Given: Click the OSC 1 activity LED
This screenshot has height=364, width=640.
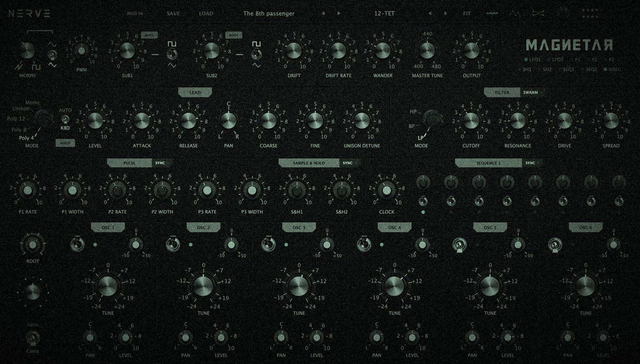Looking at the screenshot, I should pos(95,245).
